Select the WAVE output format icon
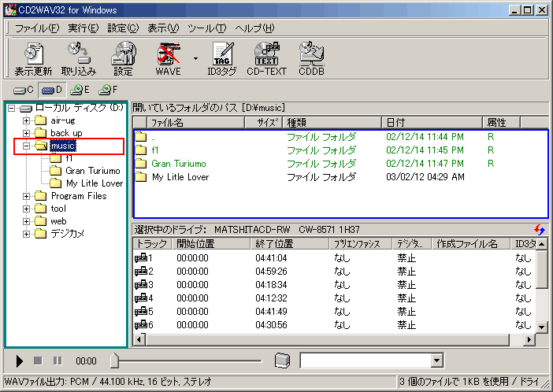Image resolution: width=553 pixels, height=392 pixels. (x=168, y=58)
